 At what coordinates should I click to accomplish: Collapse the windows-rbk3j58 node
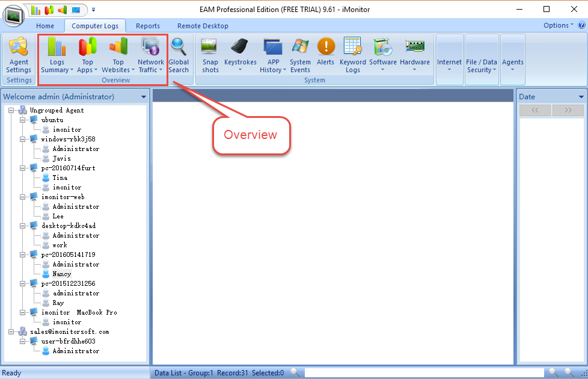[x=22, y=139]
